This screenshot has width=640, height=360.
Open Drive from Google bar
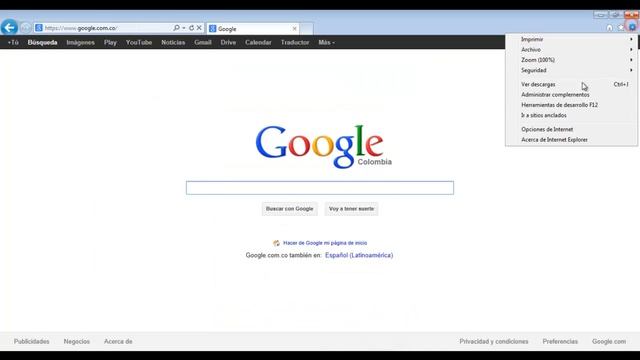(228, 42)
